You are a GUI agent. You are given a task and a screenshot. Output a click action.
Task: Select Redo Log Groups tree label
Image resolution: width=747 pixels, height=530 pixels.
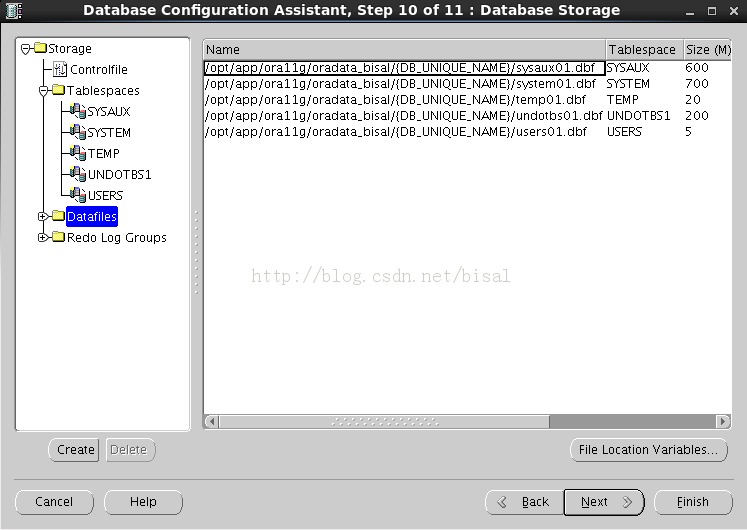click(x=117, y=238)
